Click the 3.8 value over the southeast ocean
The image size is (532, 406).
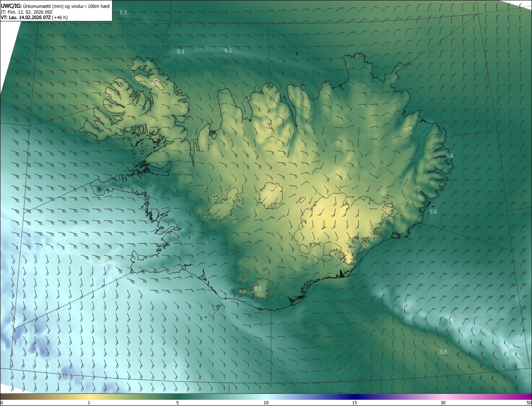point(443,352)
